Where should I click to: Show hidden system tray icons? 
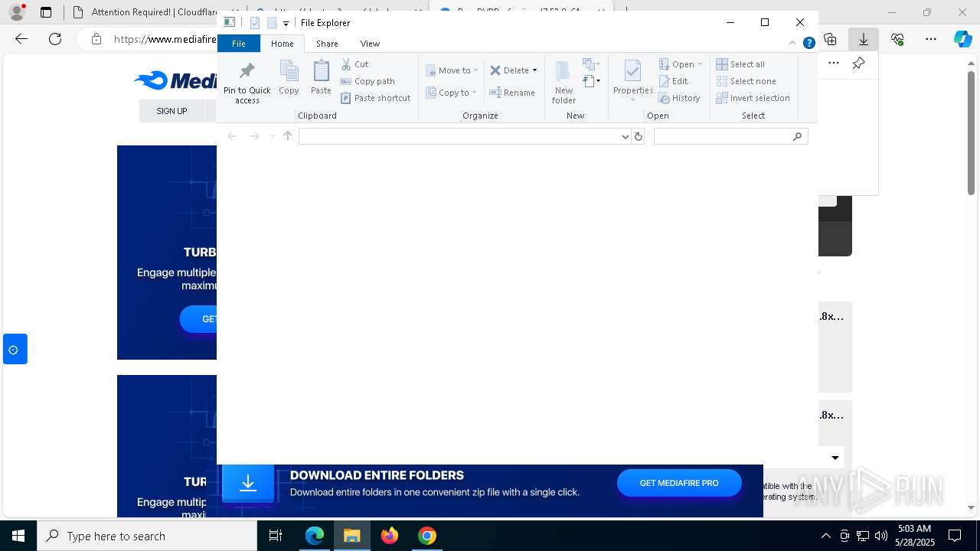pyautogui.click(x=825, y=536)
